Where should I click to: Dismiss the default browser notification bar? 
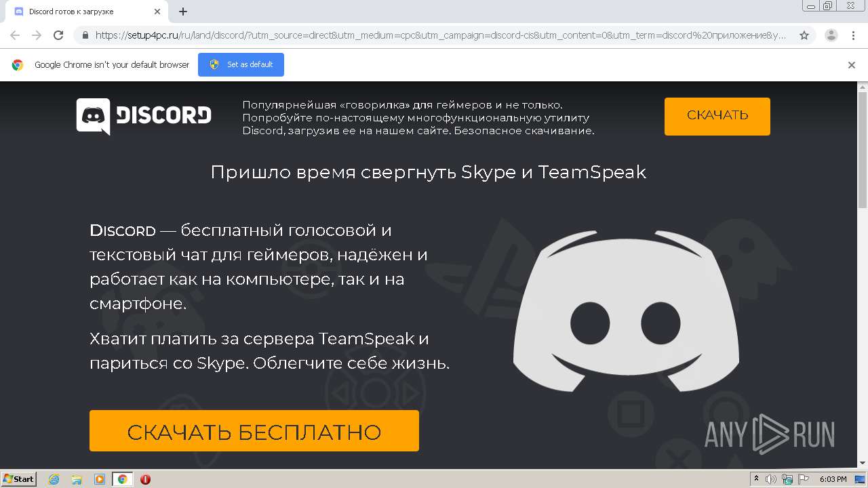(852, 65)
